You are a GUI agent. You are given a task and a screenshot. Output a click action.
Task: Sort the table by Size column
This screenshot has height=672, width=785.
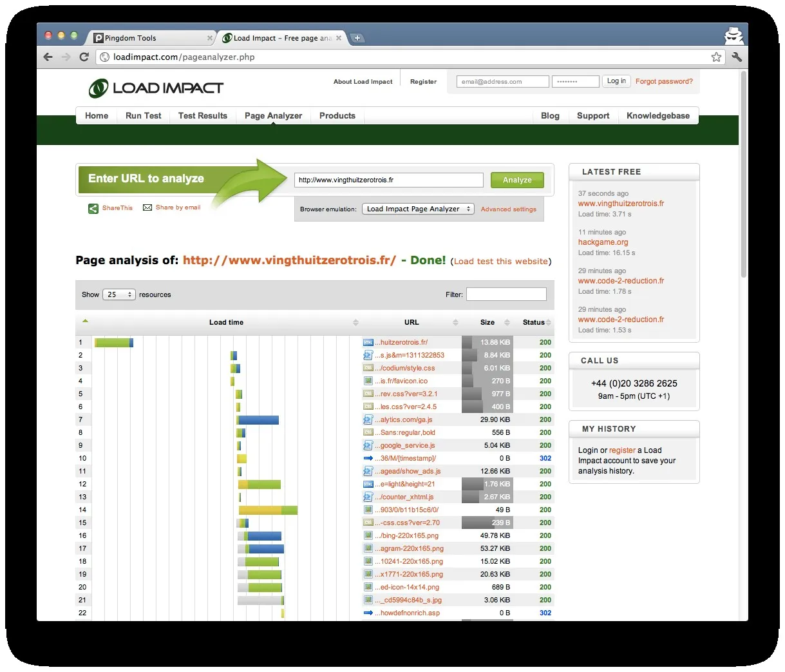(487, 322)
